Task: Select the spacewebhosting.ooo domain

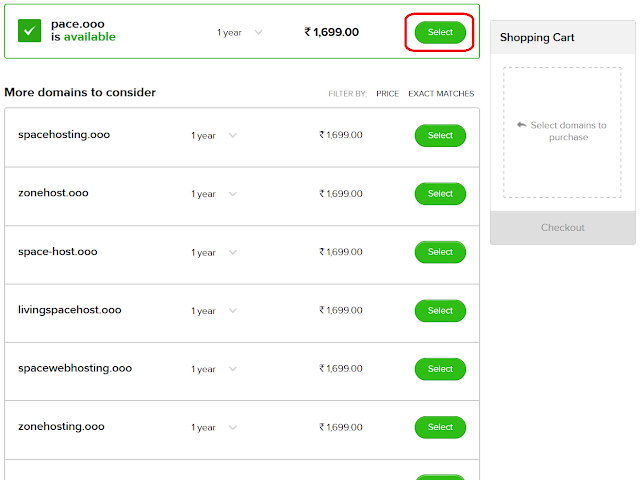Action: [x=440, y=369]
